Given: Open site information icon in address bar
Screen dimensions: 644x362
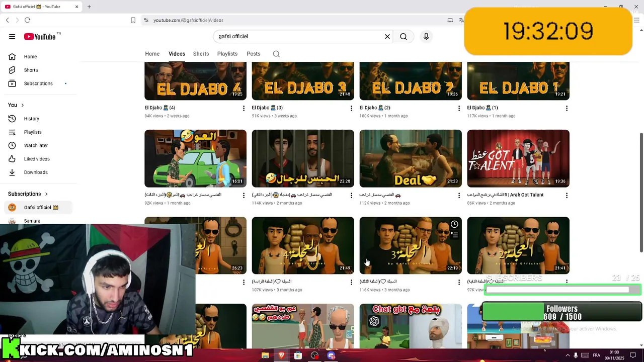Looking at the screenshot, I should [x=146, y=20].
